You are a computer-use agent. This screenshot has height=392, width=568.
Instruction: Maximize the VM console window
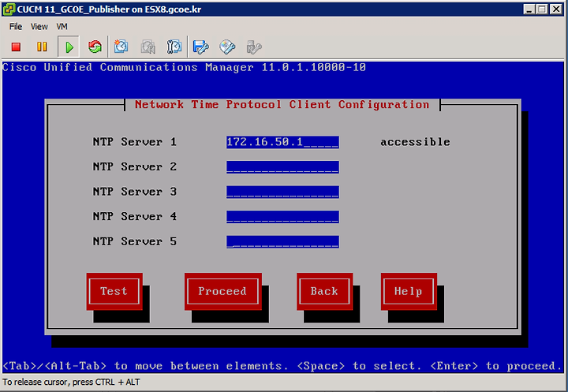click(542, 9)
